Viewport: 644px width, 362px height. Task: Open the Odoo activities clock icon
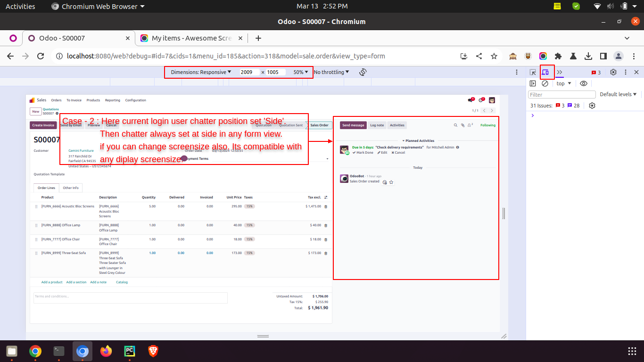(481, 100)
